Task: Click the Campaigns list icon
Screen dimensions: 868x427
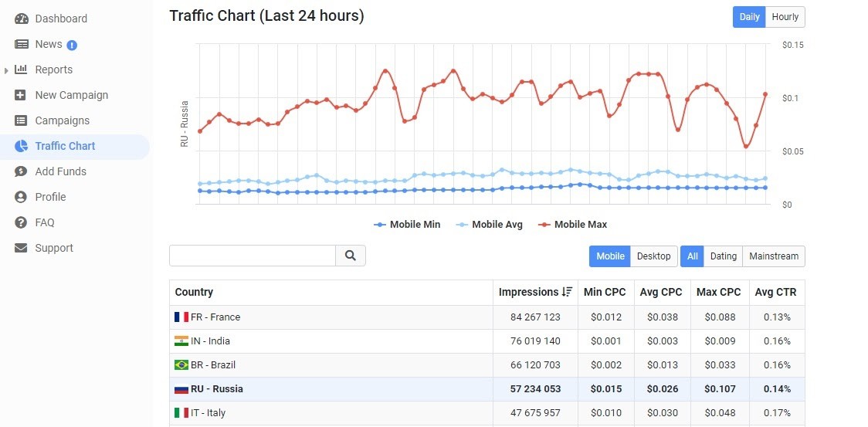Action: click(x=21, y=120)
